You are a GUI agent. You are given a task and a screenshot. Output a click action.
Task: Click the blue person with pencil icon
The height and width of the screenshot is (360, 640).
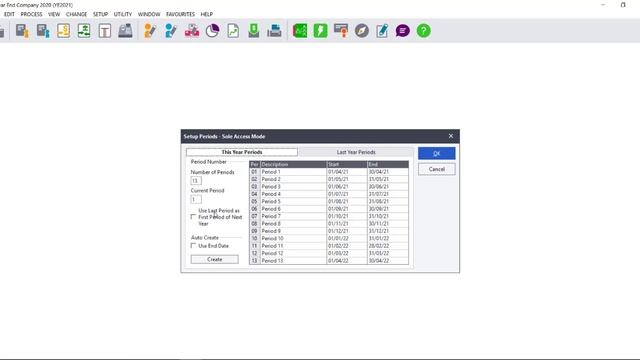(171, 31)
